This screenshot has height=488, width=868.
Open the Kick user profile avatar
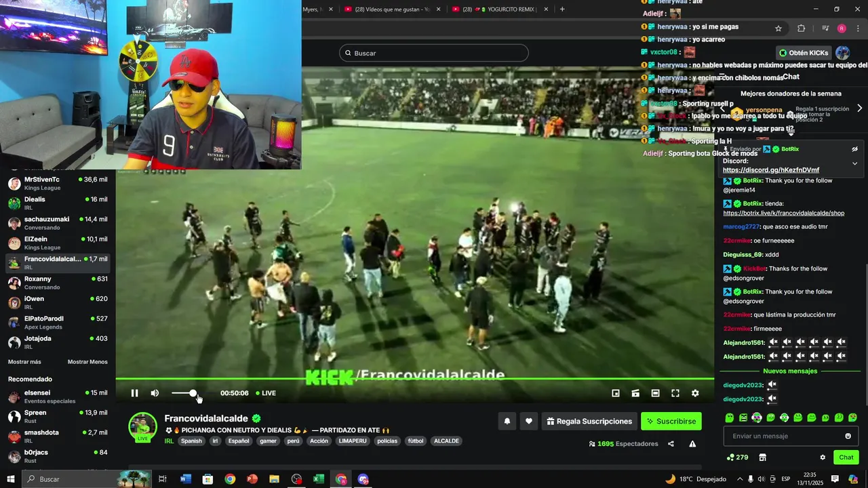pyautogui.click(x=843, y=53)
